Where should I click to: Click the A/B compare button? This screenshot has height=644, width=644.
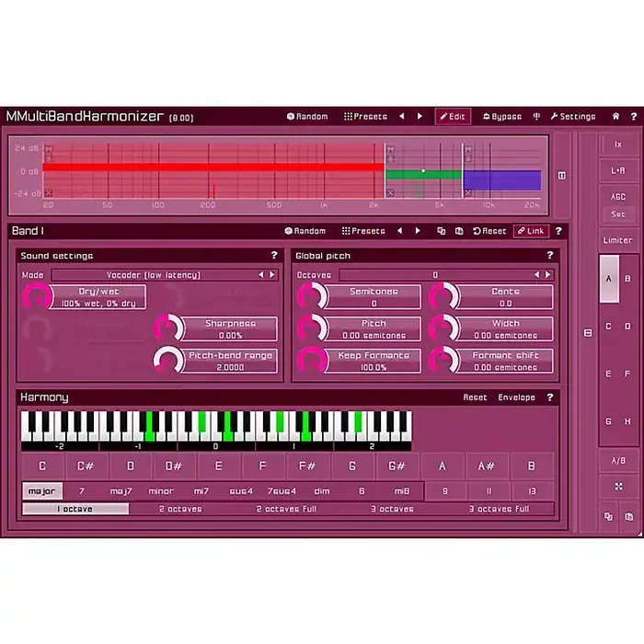(618, 460)
